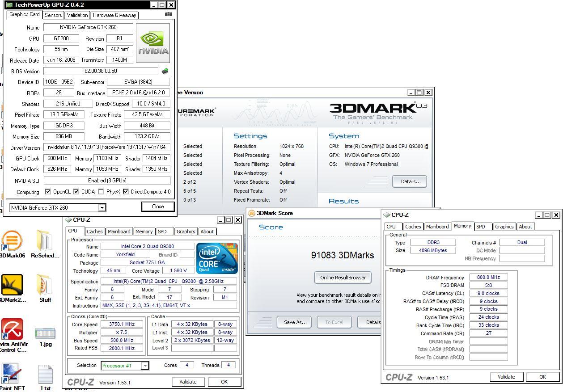Click the 3DMark Score window title icon

pos(252,213)
